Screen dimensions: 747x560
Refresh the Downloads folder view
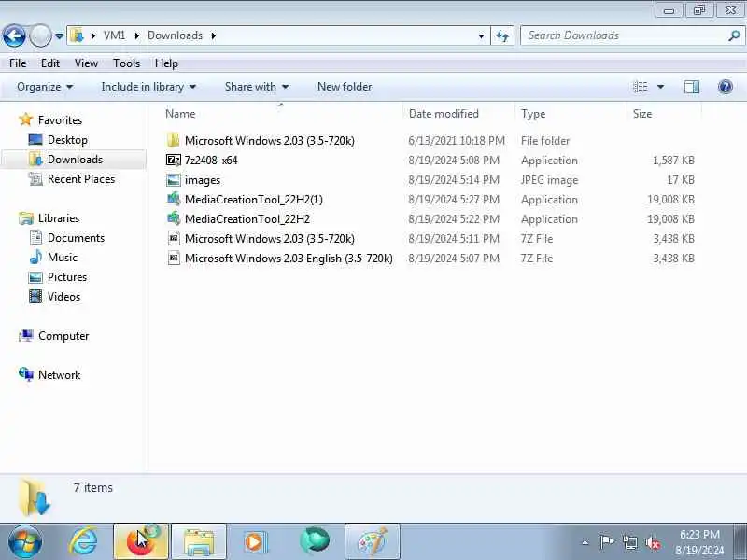[x=502, y=36]
